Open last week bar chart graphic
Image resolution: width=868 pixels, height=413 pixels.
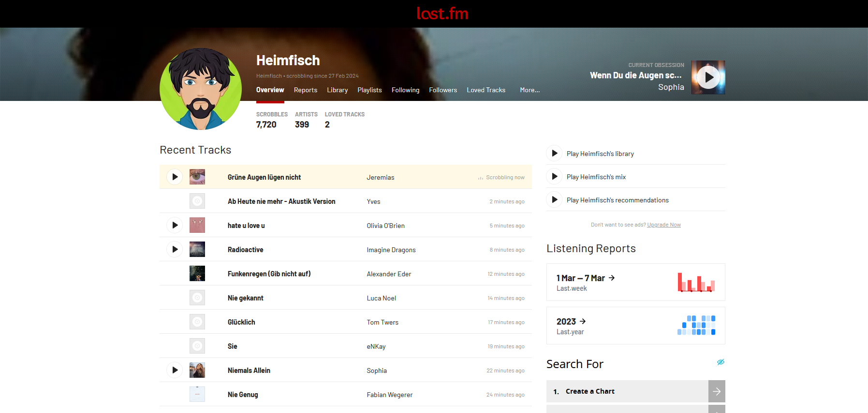coord(696,282)
